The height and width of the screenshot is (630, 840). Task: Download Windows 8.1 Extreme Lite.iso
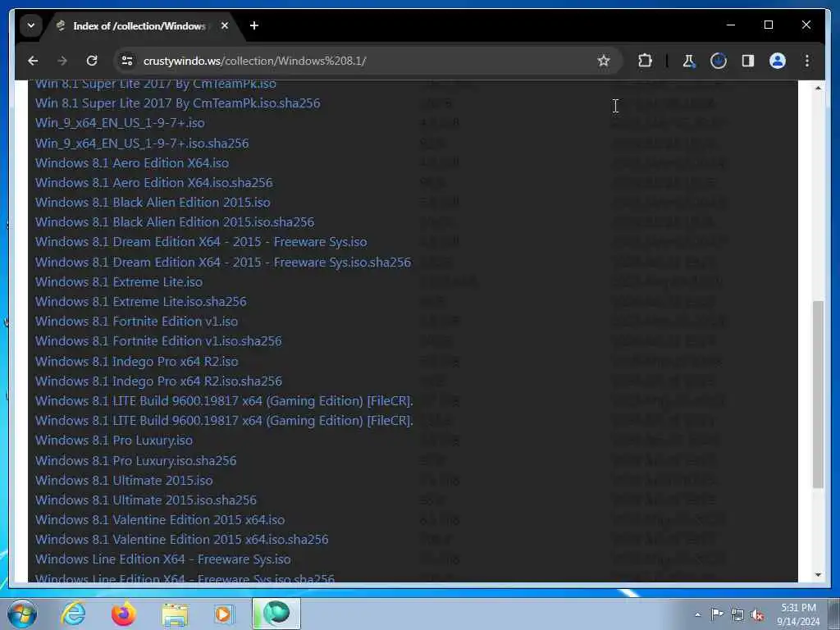click(x=119, y=282)
